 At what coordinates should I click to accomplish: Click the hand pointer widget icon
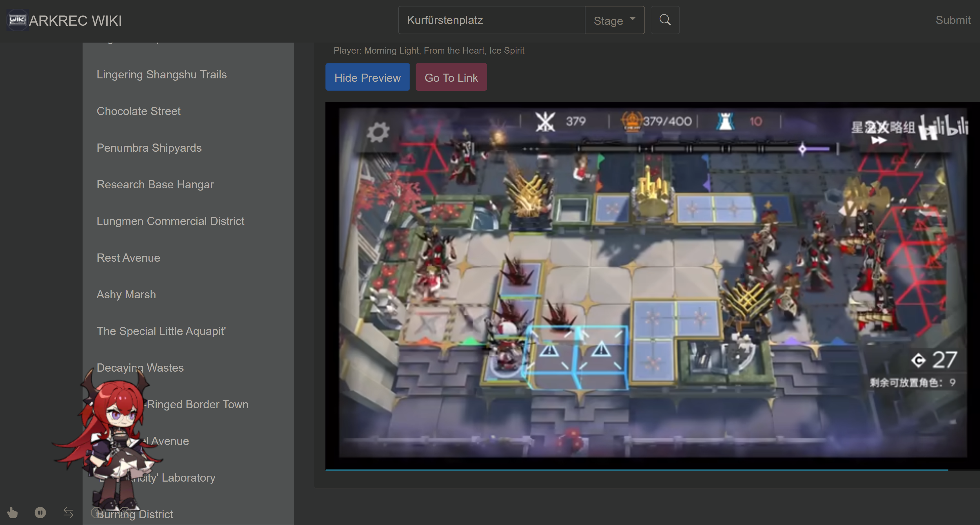pyautogui.click(x=12, y=512)
